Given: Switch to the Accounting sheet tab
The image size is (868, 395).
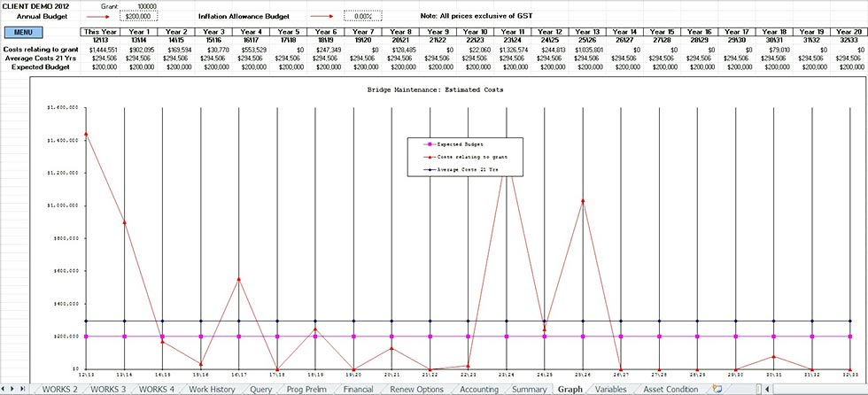Looking at the screenshot, I should [479, 388].
